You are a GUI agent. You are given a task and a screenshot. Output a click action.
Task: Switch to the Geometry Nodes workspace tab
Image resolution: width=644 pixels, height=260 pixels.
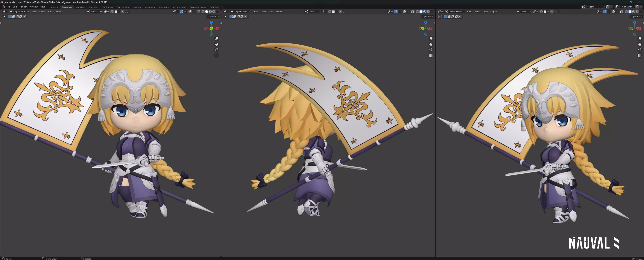(x=198, y=7)
